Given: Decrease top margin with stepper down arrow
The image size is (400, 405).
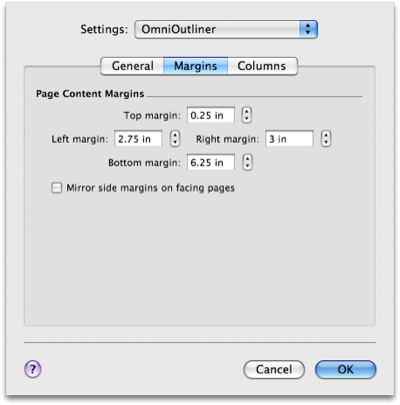Looking at the screenshot, I should 247,119.
